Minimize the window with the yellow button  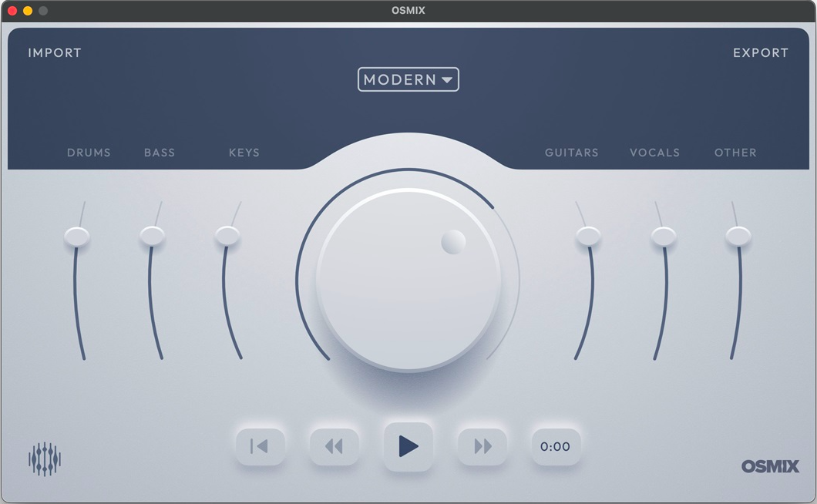(28, 11)
